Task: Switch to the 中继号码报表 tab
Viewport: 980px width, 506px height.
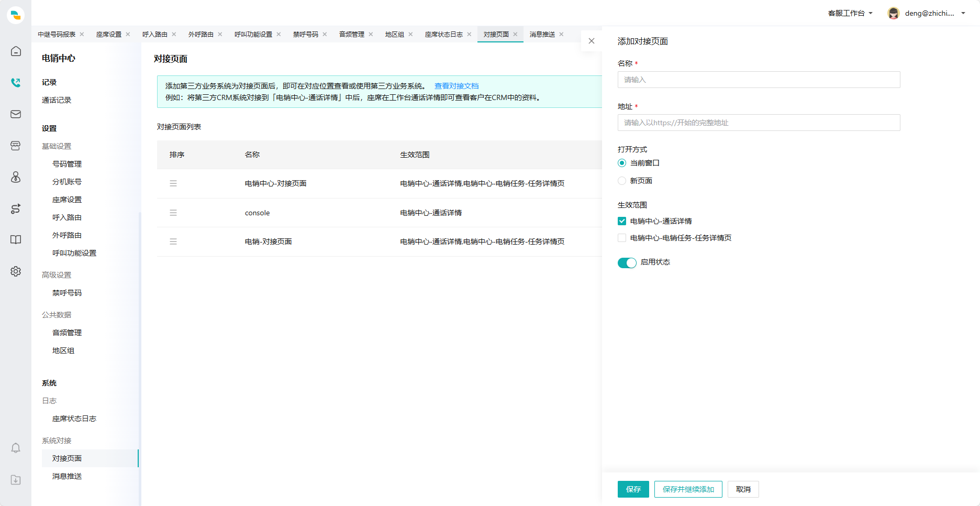Action: point(57,34)
